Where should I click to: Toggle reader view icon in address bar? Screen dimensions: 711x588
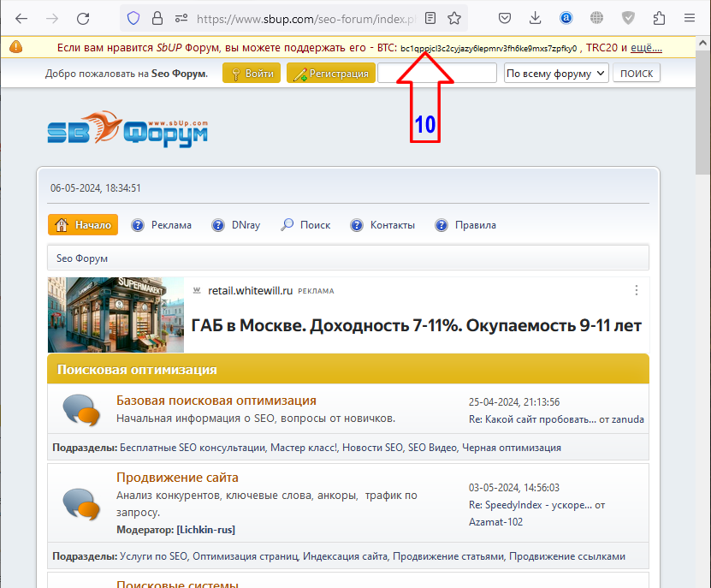tap(431, 18)
